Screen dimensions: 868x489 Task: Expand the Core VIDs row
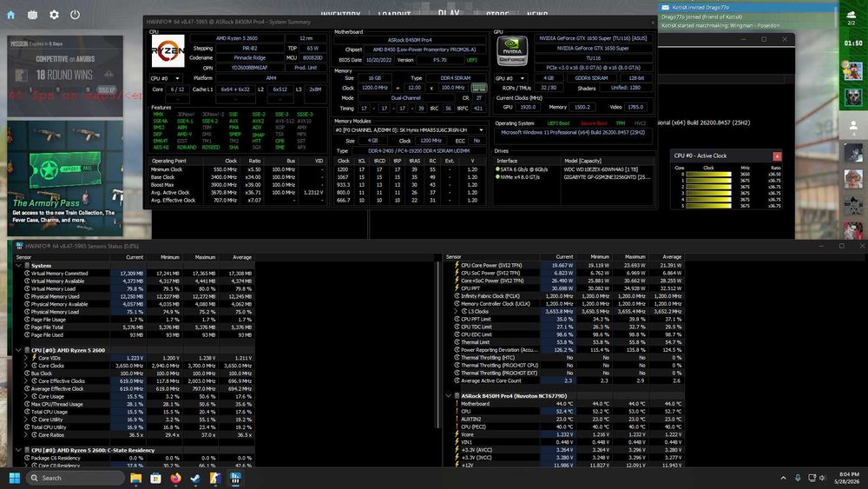tap(26, 358)
